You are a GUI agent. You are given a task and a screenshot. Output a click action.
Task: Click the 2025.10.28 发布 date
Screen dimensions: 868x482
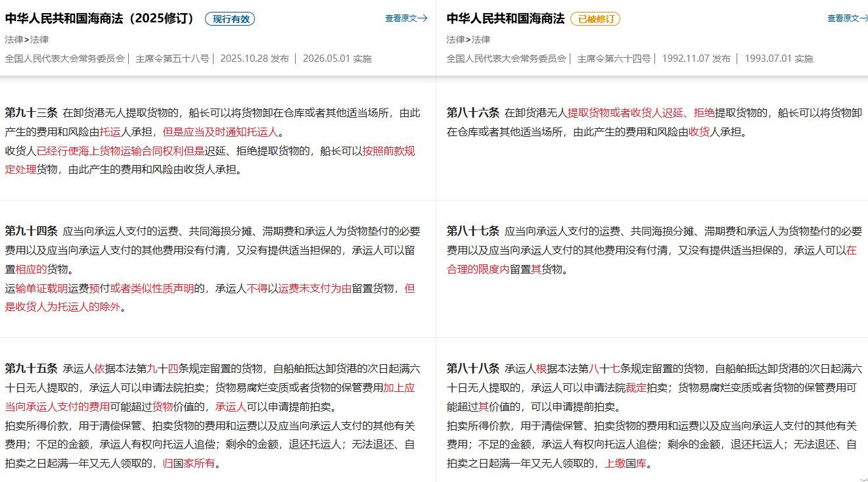coord(254,59)
